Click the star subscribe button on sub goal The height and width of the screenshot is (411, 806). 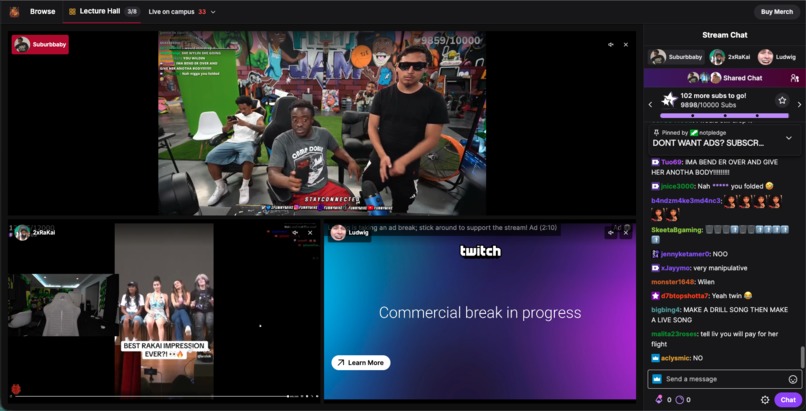tap(782, 100)
